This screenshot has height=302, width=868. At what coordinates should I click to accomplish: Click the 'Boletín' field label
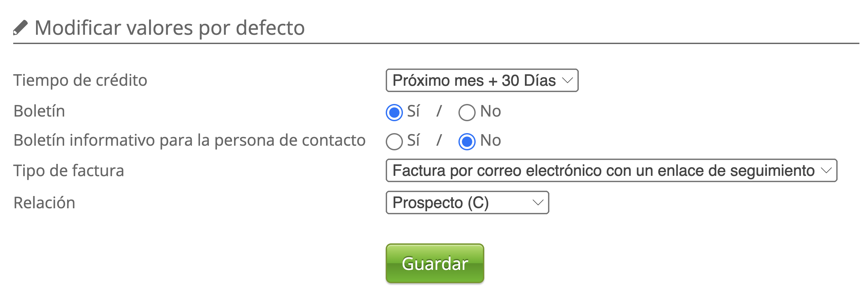point(39,111)
